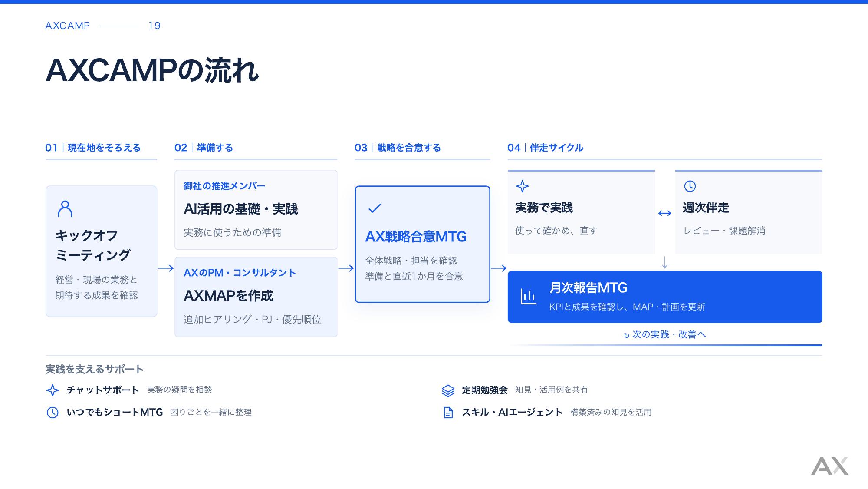Viewport: 868px width, 489px height.
Task: Click the arrow leading into the AX戦略合意MTG card
Action: pyautogui.click(x=346, y=268)
